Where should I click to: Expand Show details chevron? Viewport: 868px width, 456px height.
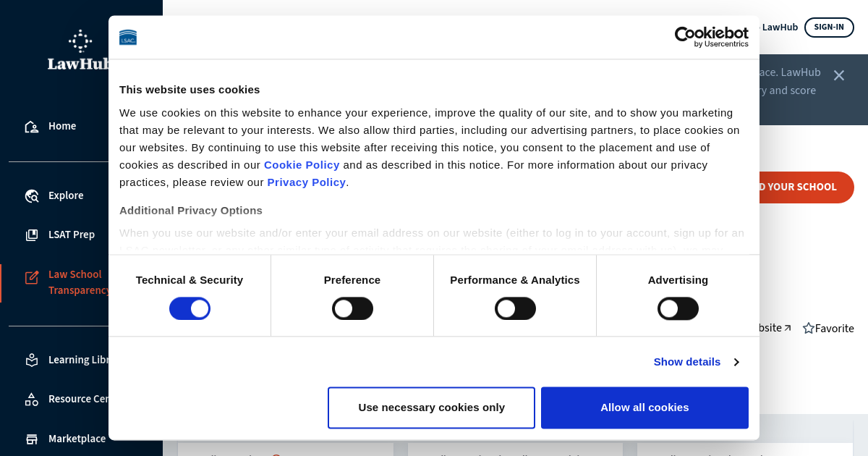(x=736, y=362)
